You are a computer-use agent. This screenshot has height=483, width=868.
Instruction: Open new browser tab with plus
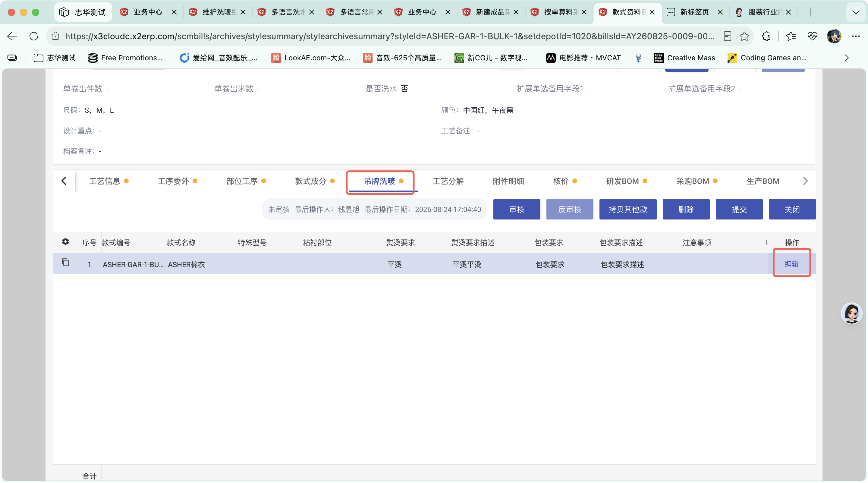pyautogui.click(x=810, y=12)
